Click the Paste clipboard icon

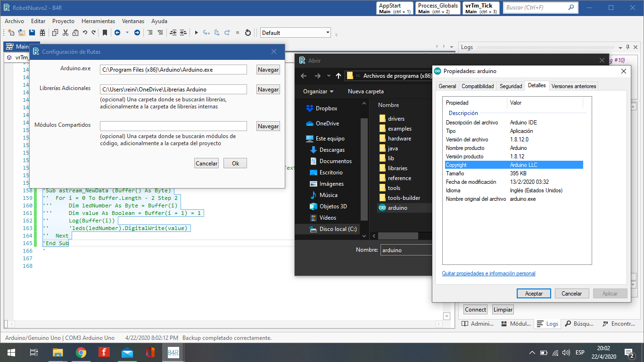coord(75,33)
